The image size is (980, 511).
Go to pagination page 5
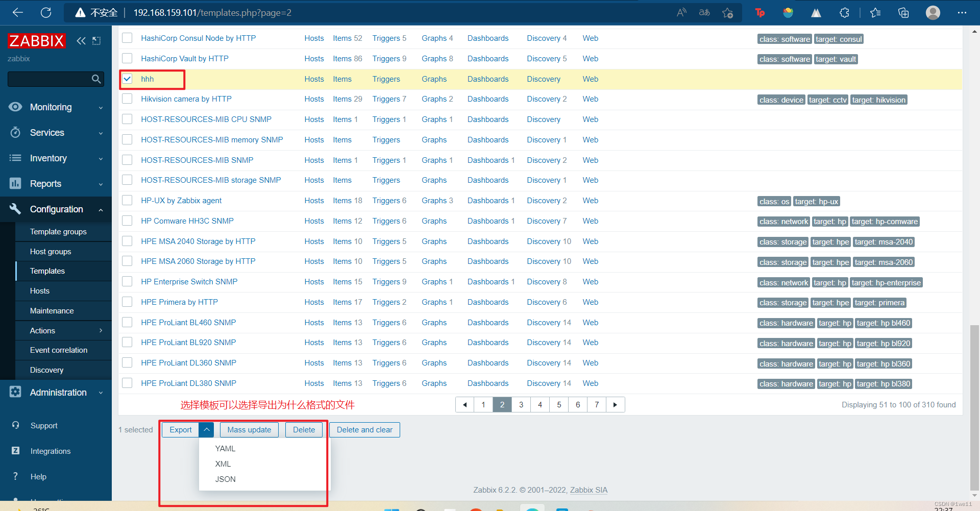click(559, 405)
